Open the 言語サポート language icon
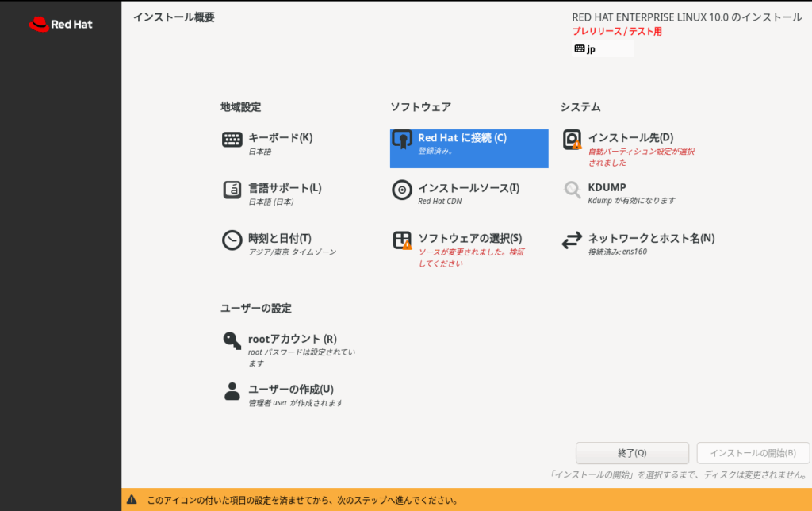Image resolution: width=812 pixels, height=511 pixels. (x=232, y=190)
